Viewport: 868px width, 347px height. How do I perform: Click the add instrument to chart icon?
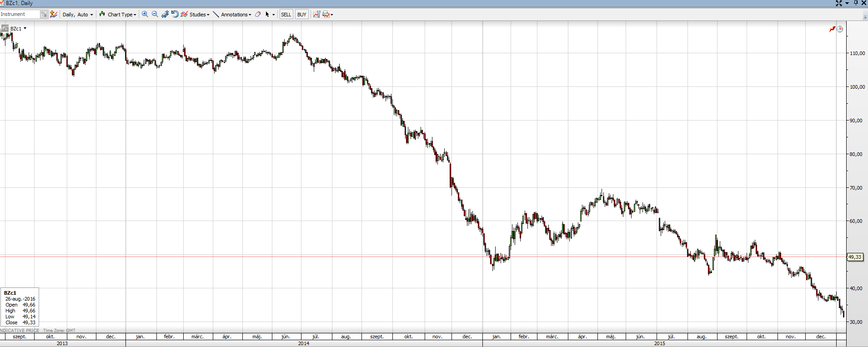click(x=54, y=15)
